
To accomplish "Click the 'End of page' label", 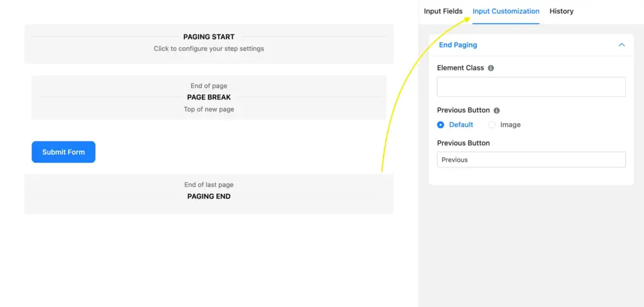I will tap(209, 86).
